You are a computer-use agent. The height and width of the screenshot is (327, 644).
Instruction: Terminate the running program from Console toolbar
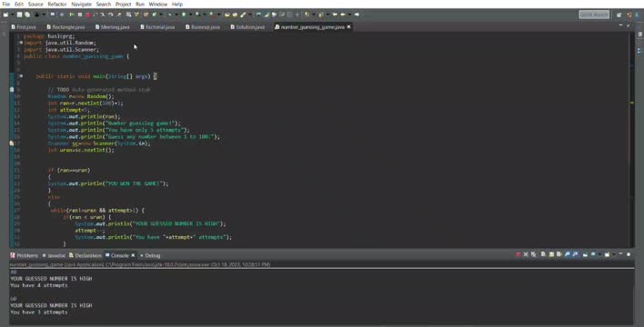coord(518,255)
